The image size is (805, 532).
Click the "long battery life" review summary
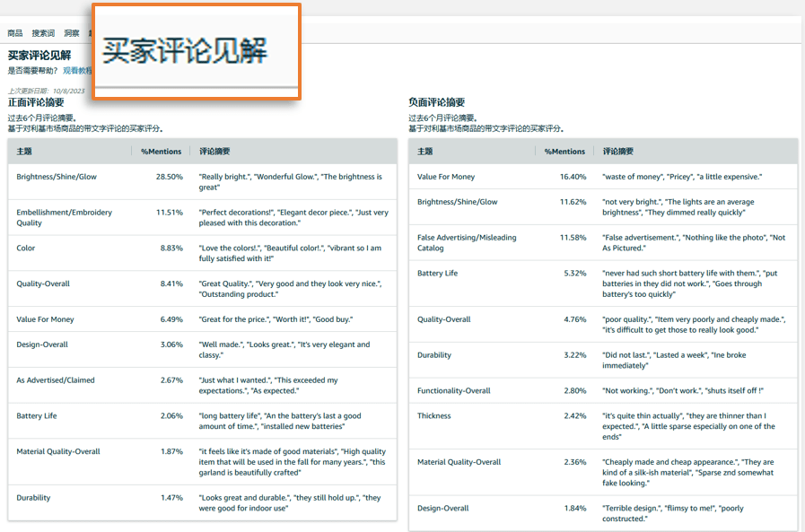pos(280,421)
